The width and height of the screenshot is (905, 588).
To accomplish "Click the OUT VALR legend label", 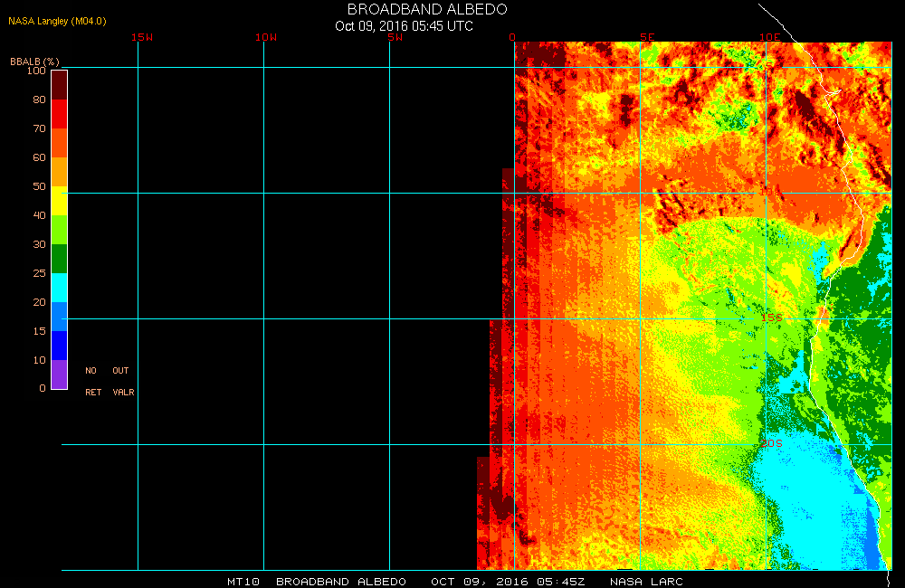I will coord(123,382).
